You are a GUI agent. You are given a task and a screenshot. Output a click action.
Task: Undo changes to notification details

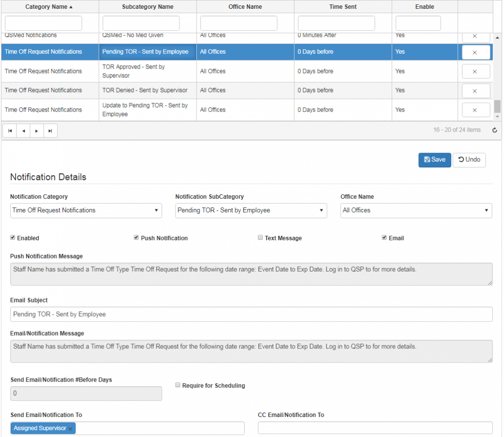pos(469,160)
